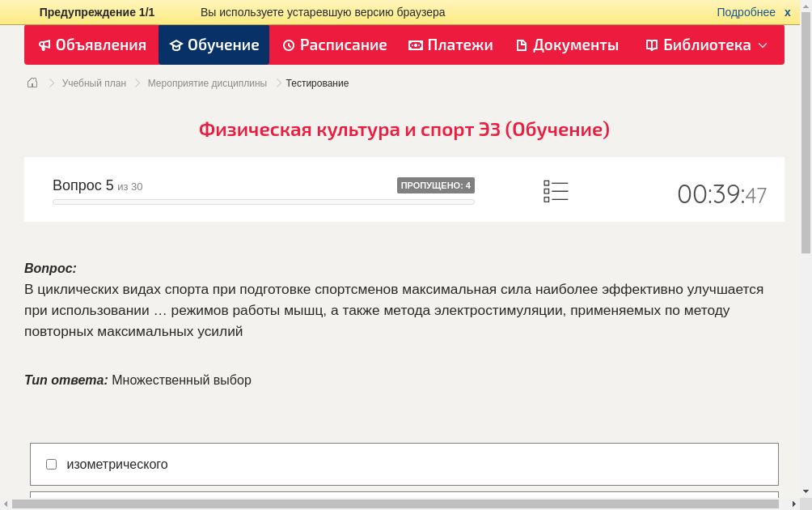The height and width of the screenshot is (510, 812).
Task: Click the graduation cap icon on Обучение
Action: (176, 45)
